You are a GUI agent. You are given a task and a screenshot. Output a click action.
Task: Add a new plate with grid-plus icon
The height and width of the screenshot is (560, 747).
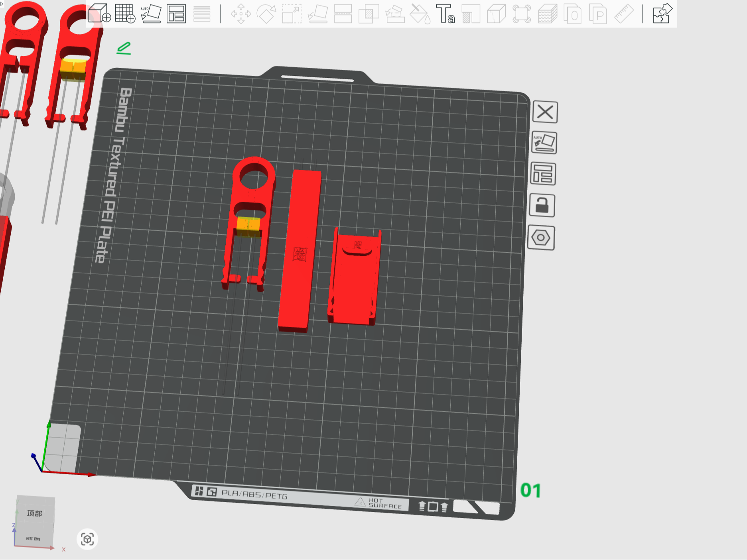coord(125,14)
